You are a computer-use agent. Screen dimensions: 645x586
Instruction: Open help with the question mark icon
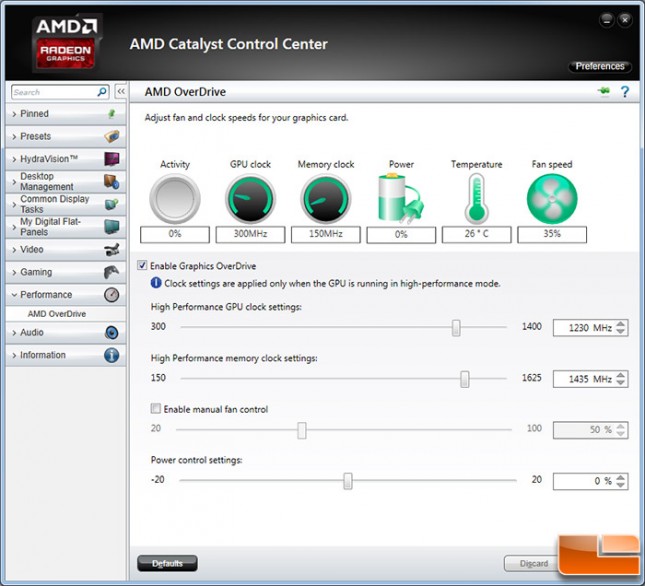click(625, 91)
